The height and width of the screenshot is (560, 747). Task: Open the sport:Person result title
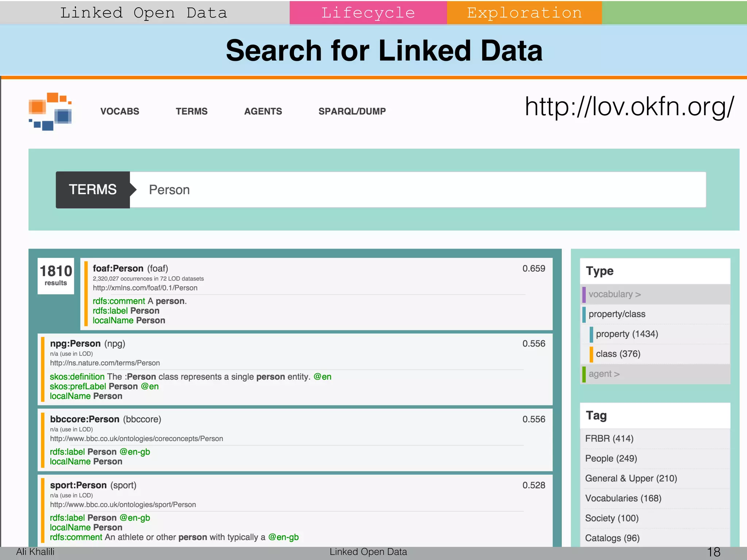78,485
